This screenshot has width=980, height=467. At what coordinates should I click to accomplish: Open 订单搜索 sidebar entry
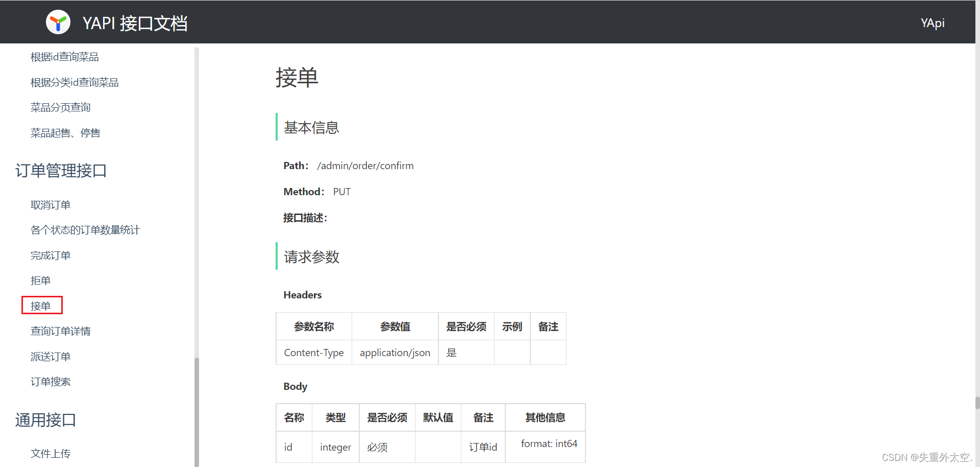pos(51,382)
